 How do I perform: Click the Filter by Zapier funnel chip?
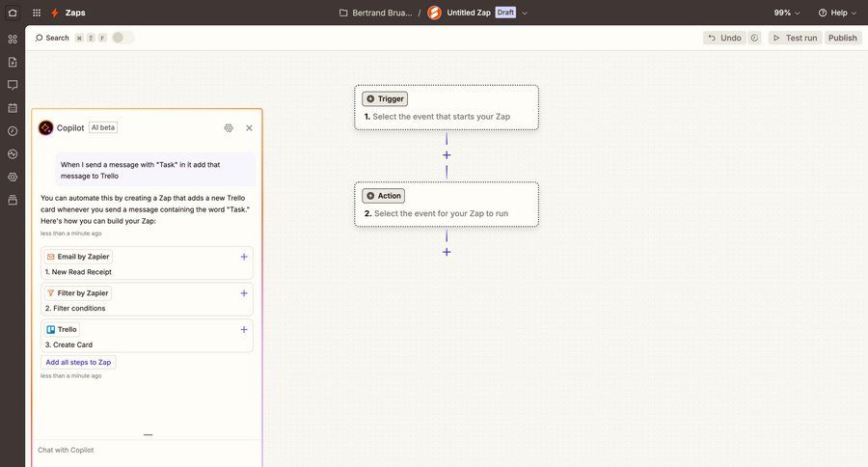coord(77,293)
